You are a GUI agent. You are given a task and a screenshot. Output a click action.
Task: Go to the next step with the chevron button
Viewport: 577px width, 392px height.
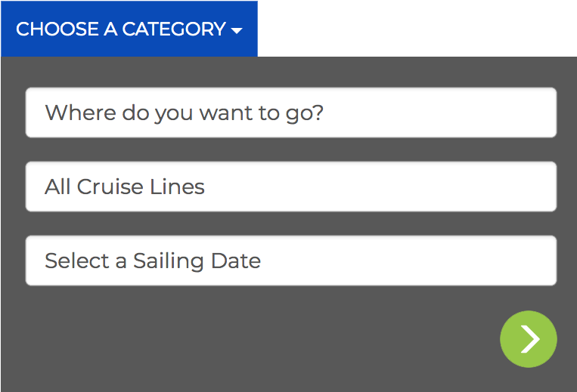(529, 339)
